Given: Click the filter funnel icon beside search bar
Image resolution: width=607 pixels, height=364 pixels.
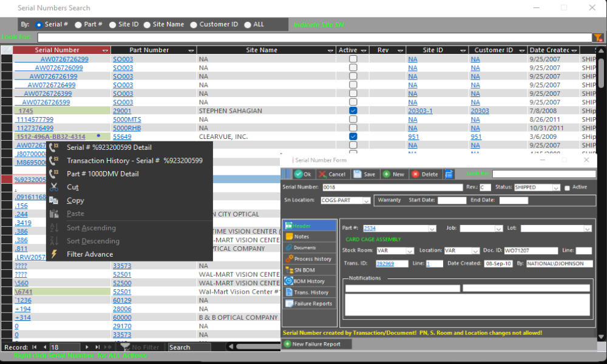Looking at the screenshot, I should [598, 38].
